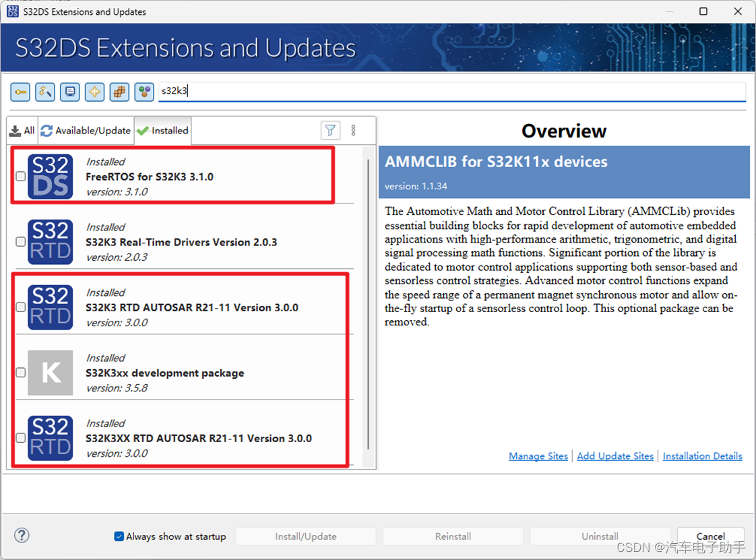Click the s32k3 search field
756x560 pixels.
coord(452,91)
